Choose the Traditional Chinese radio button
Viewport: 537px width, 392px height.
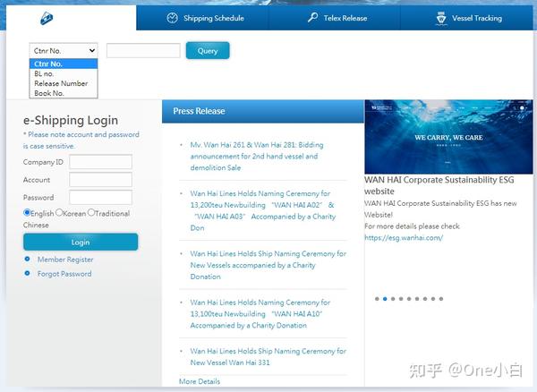(91, 213)
